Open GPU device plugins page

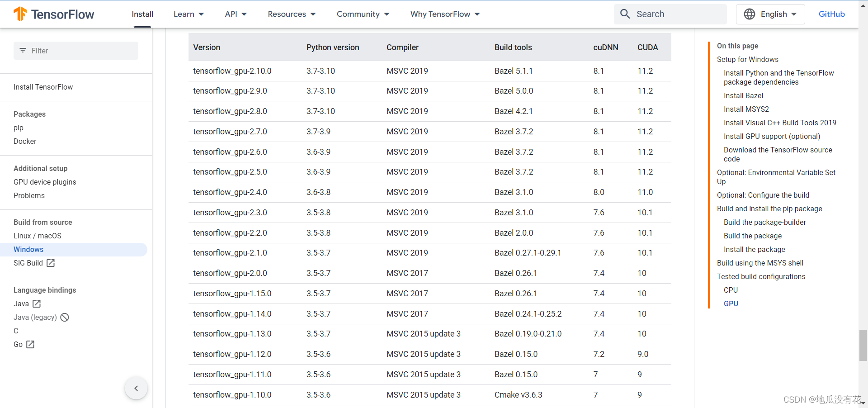pyautogui.click(x=45, y=182)
